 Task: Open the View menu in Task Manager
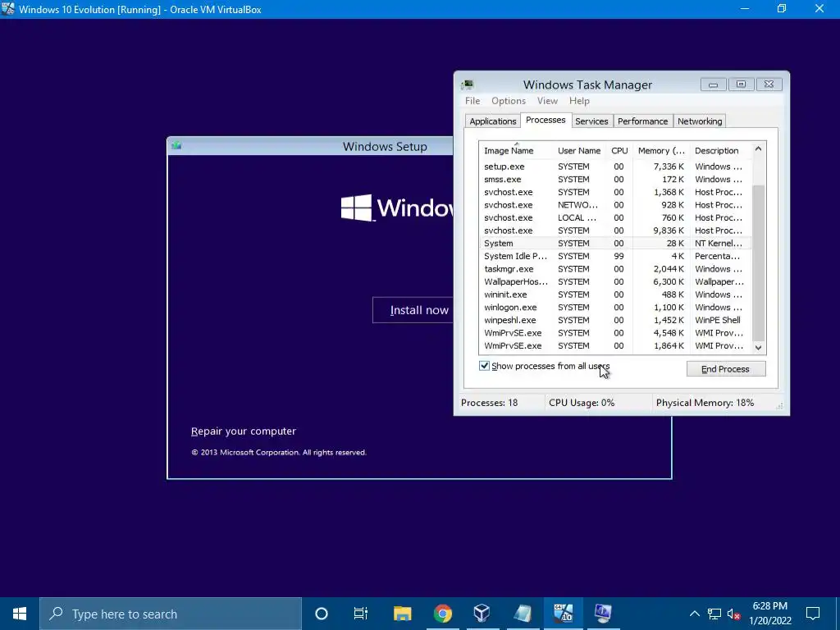[x=547, y=101]
